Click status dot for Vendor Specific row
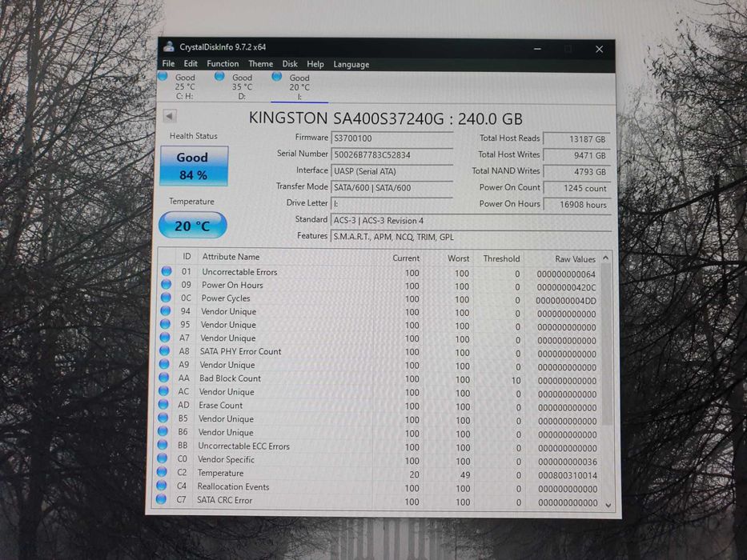This screenshot has height=560, width=747. pos(162,458)
